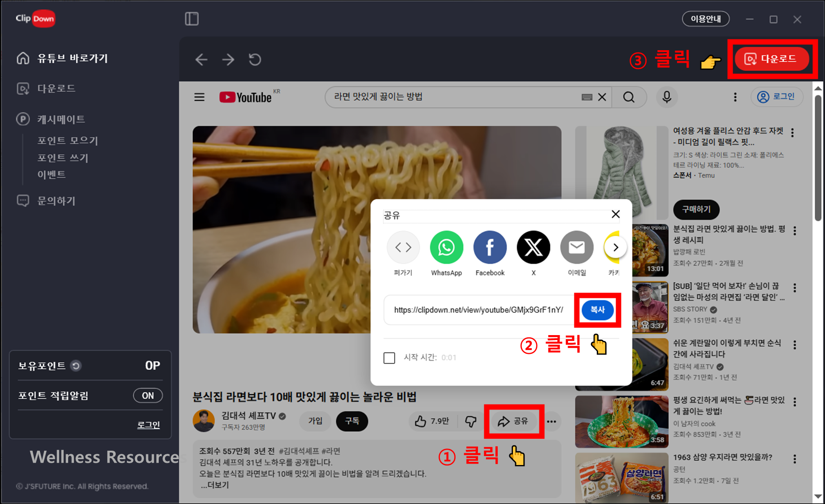Viewport: 825px width, 504px height.
Task: Open the 캐시메이트 sidebar section
Action: point(51,119)
